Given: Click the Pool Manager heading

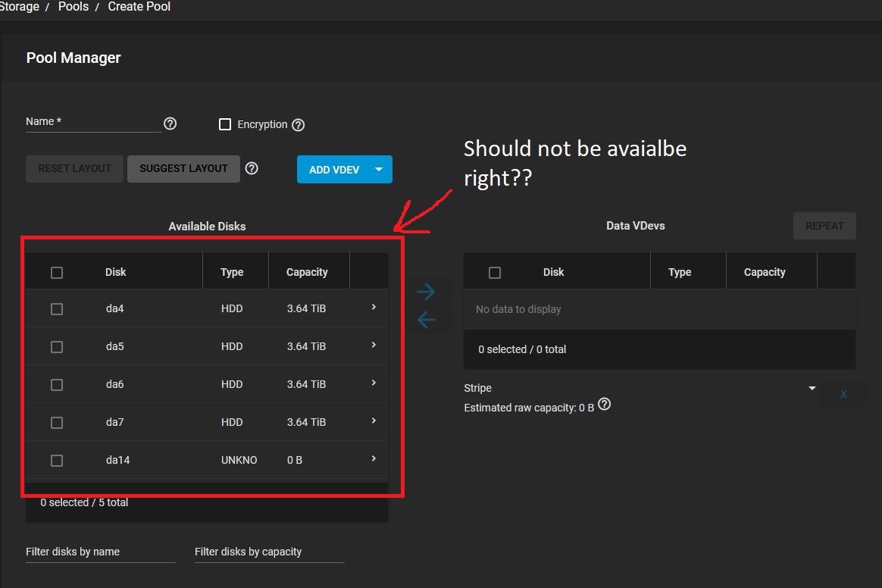Looking at the screenshot, I should tap(73, 58).
